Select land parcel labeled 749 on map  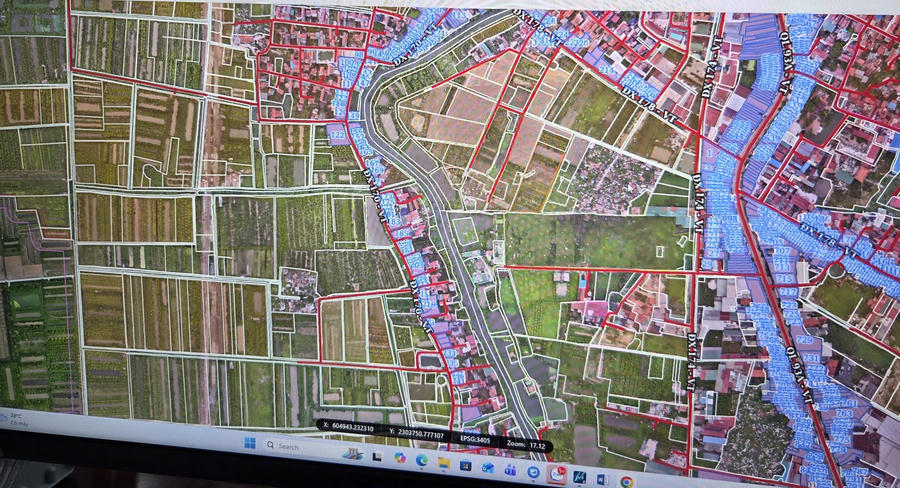tap(805, 340)
